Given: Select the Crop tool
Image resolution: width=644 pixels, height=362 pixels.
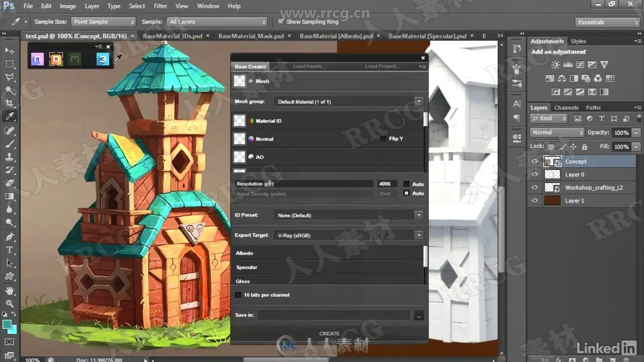Looking at the screenshot, I should point(9,103).
